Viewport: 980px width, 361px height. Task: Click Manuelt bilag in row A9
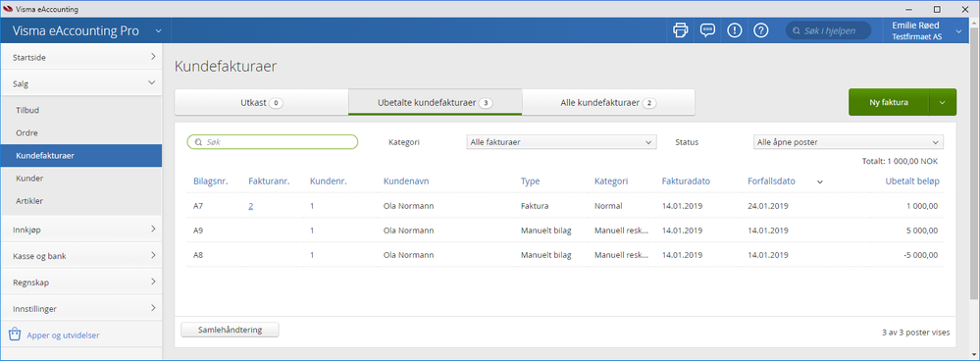[545, 231]
